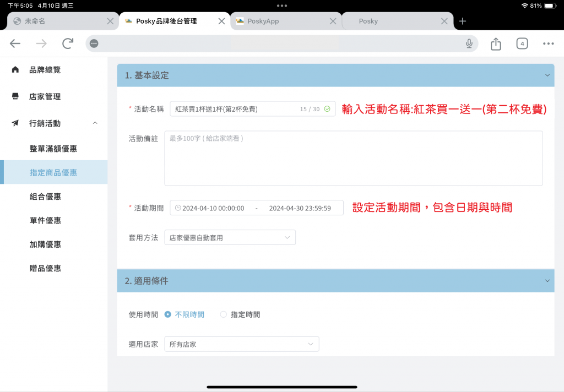Open 店家管理 in the sidebar
The width and height of the screenshot is (564, 392).
pos(45,96)
